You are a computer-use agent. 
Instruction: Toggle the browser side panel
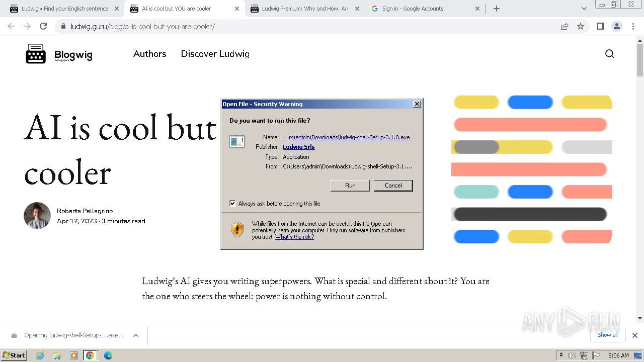[x=600, y=26]
